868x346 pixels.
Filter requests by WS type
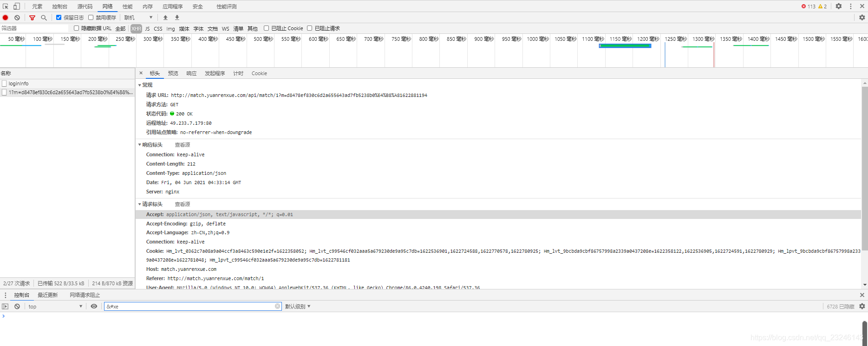[x=226, y=29]
